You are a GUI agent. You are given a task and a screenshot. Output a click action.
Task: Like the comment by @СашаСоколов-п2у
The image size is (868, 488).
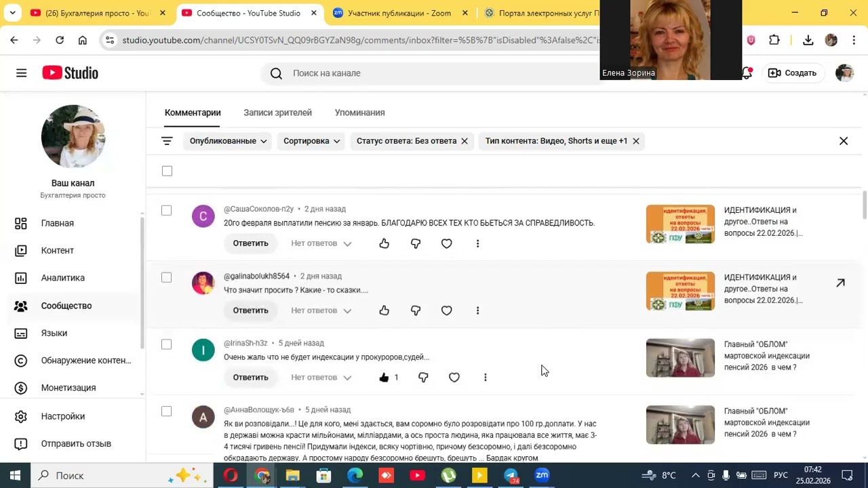click(x=384, y=243)
